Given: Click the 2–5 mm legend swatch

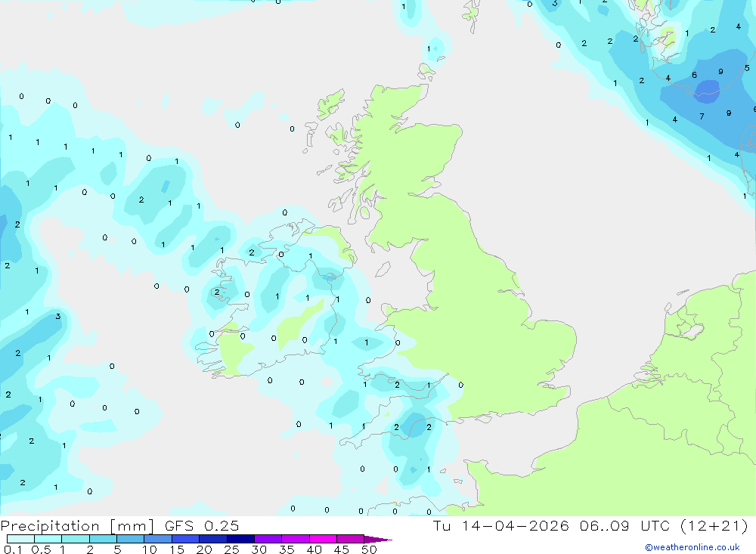Looking at the screenshot, I should 103,539.
